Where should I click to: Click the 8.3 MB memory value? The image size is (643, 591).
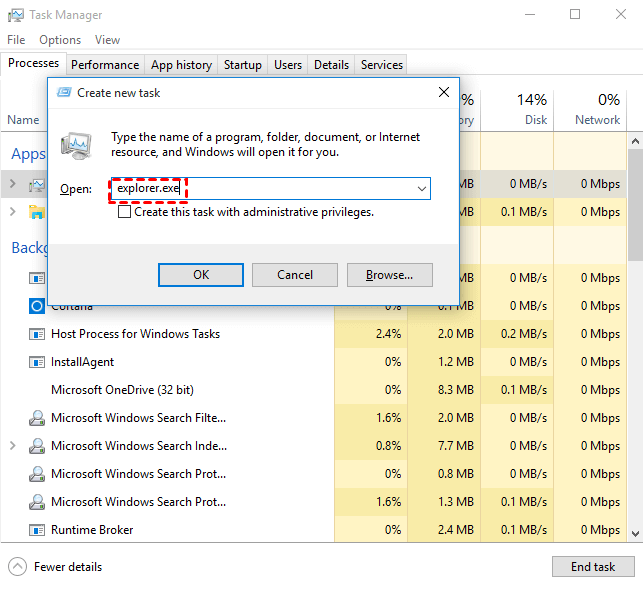(456, 390)
